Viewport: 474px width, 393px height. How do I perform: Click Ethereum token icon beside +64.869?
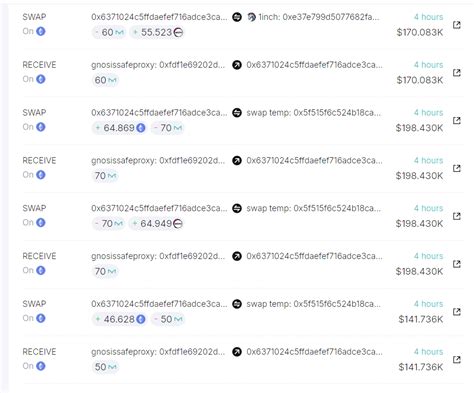[141, 128]
